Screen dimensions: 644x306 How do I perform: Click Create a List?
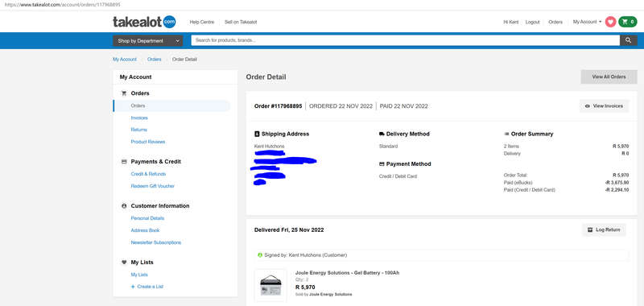tap(151, 287)
